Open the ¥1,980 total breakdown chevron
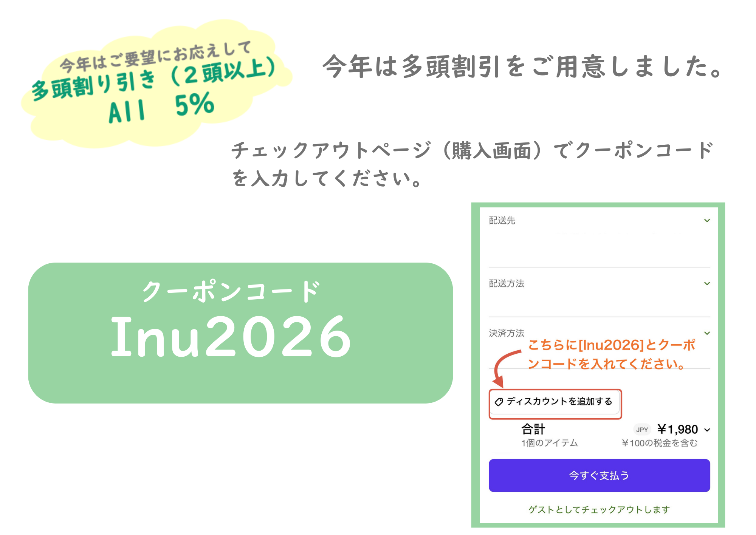The width and height of the screenshot is (756, 535). [x=708, y=430]
